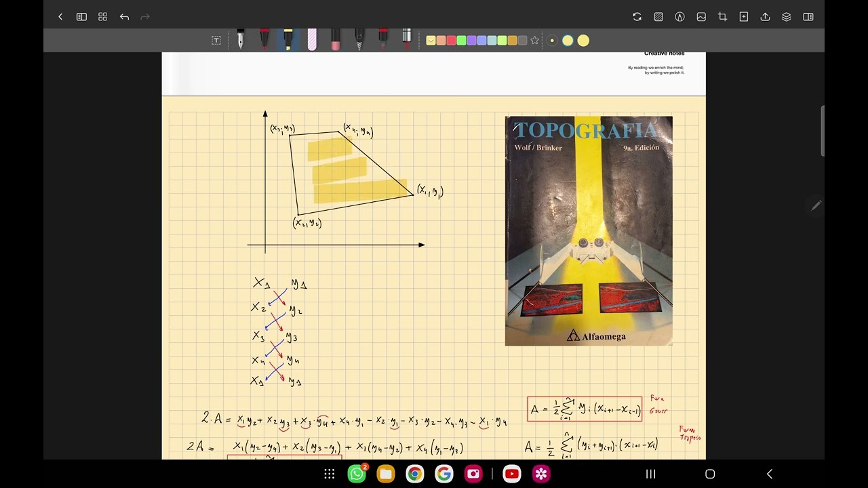Share or export the note
Screen dimensions: 868x488
[x=765, y=17]
